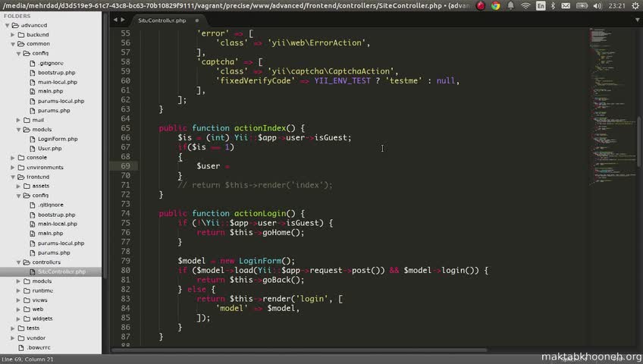Open the Bluetooth indicator icon
Viewport: 643px width, 364px height.
554,6
